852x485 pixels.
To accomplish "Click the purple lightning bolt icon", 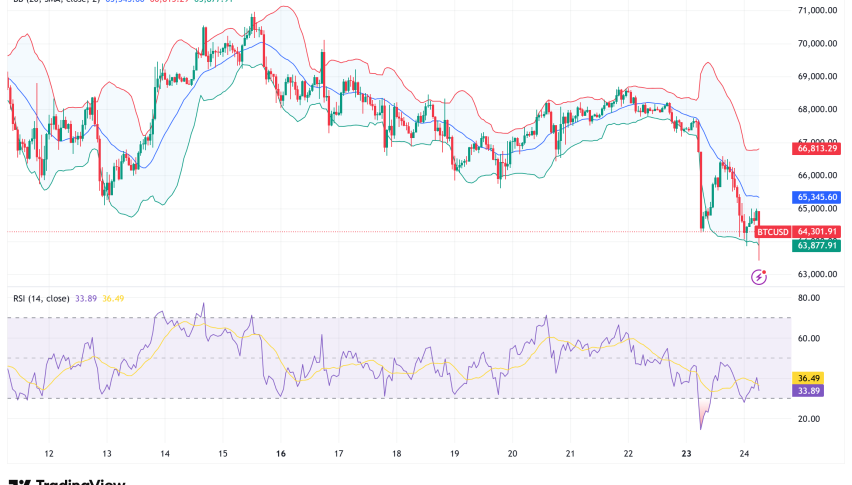I will pyautogui.click(x=758, y=277).
